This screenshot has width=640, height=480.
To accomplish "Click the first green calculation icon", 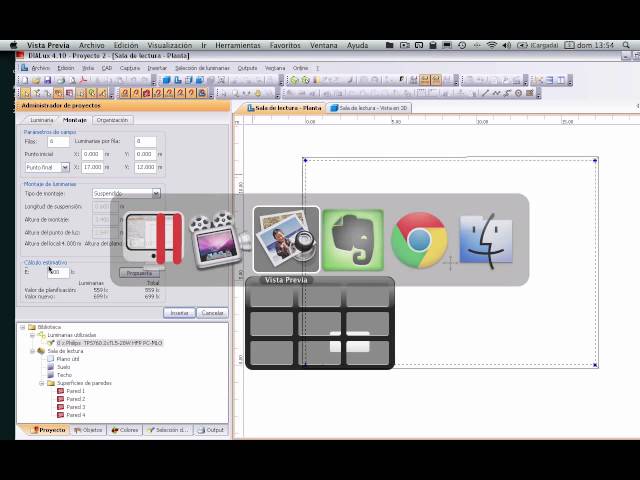I will [x=294, y=80].
